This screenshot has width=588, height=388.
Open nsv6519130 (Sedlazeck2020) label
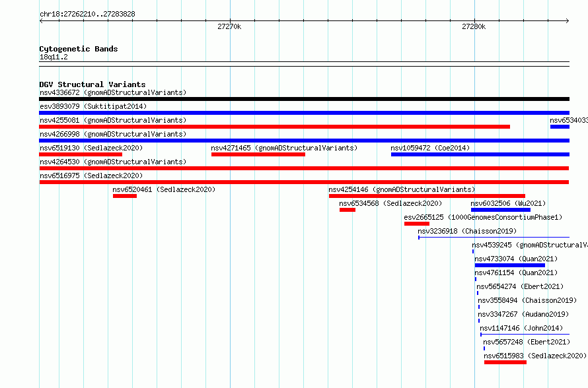[91, 148]
